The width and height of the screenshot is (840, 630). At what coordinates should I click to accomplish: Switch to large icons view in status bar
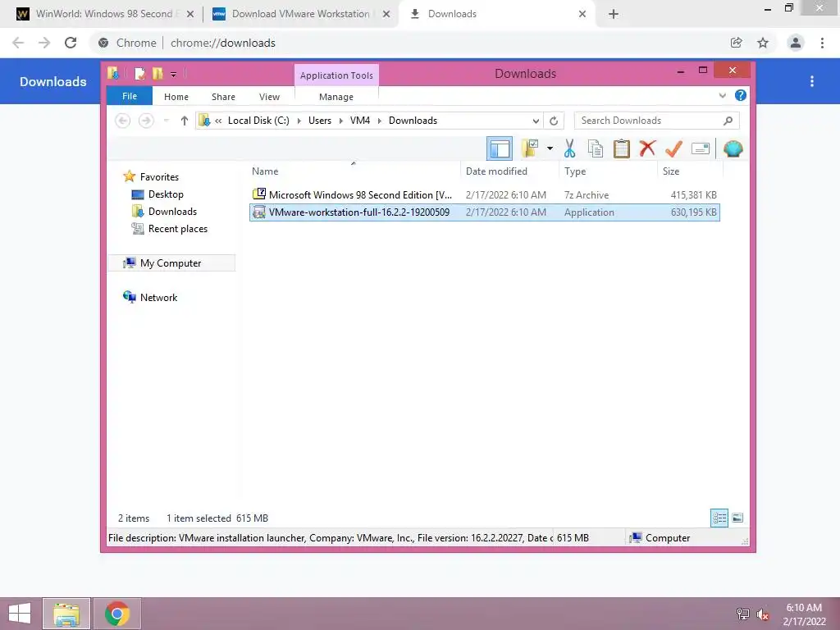click(737, 518)
